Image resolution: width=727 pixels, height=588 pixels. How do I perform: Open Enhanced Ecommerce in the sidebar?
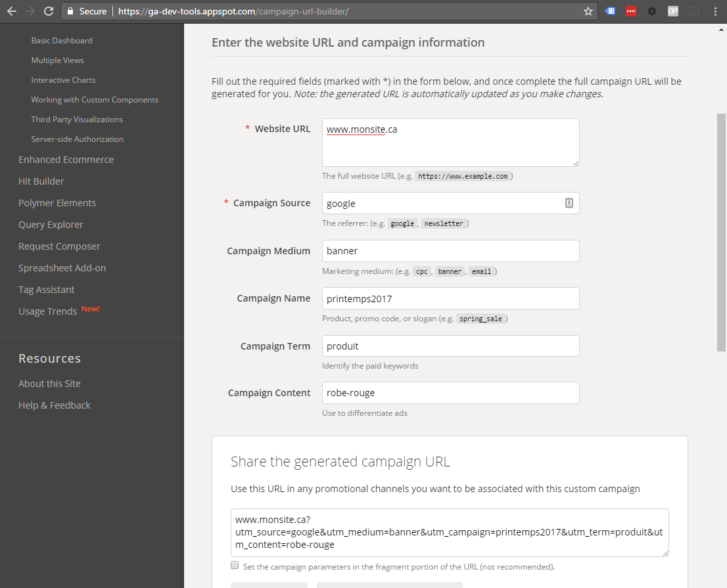coord(66,160)
